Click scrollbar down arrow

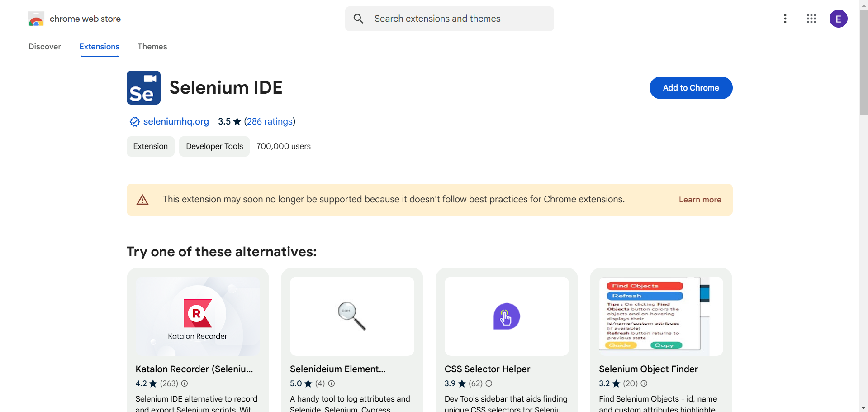pos(863,408)
